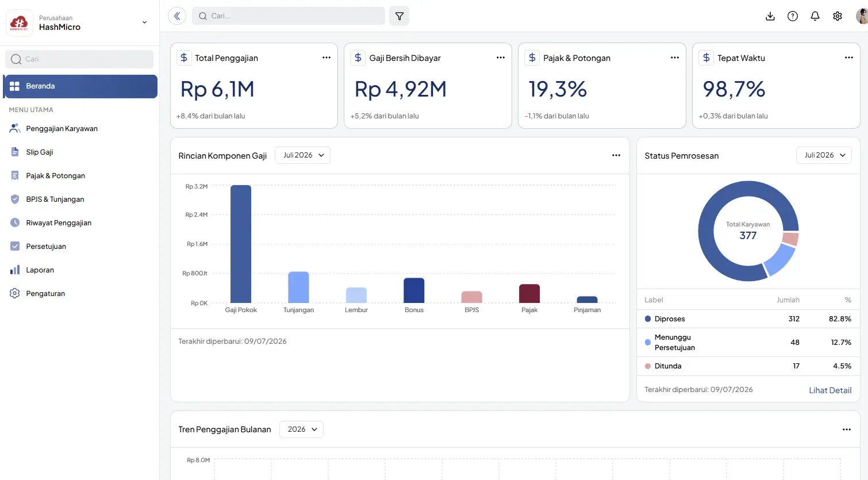Click the Persetujuan checkmark icon
This screenshot has width=868, height=480.
tap(15, 247)
